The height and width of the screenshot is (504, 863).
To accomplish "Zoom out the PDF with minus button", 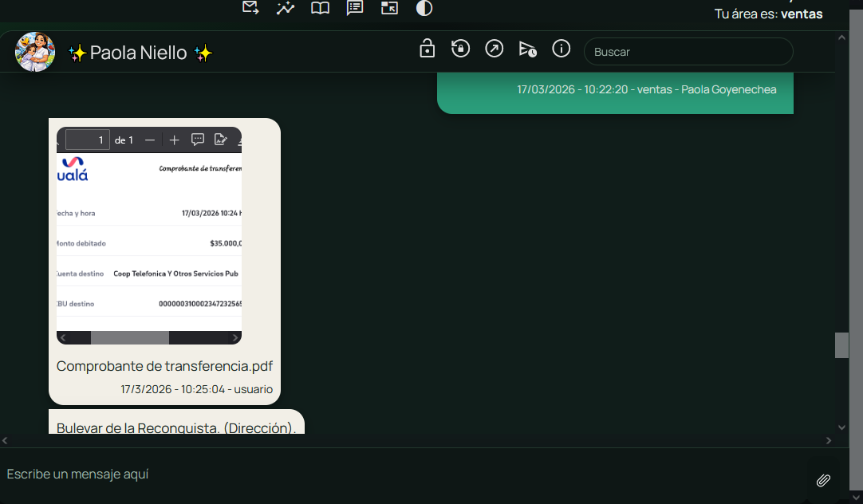I will [150, 140].
